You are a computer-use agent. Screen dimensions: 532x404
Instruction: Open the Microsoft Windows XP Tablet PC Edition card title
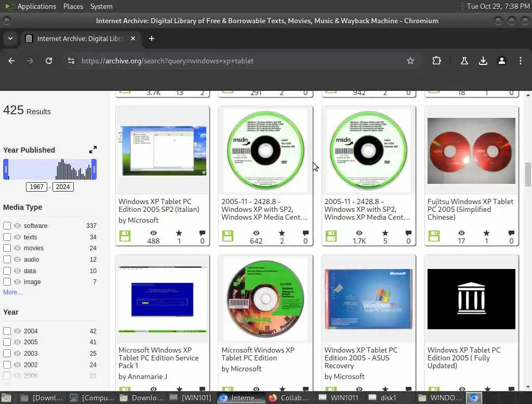pos(258,354)
